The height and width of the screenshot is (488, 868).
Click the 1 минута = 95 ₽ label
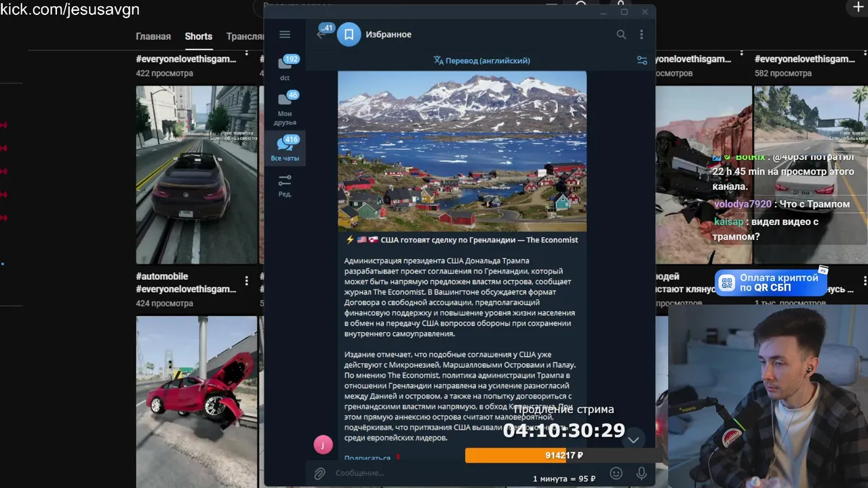[x=564, y=479]
